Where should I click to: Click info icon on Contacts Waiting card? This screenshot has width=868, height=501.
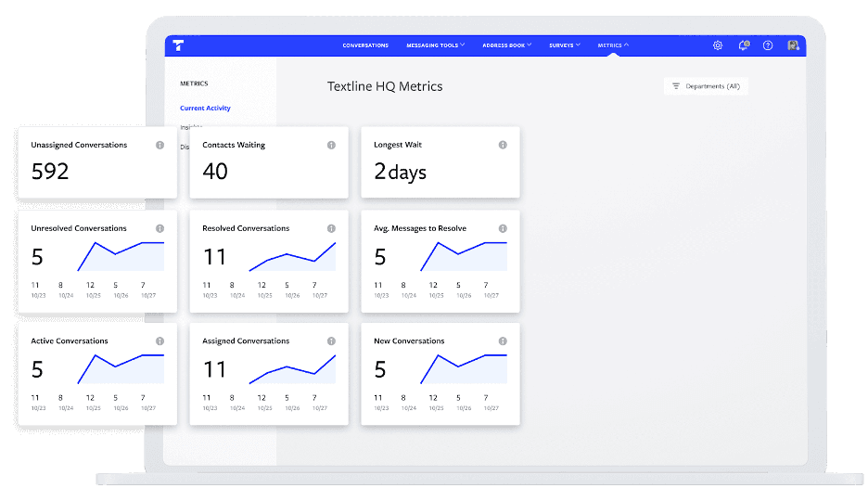(331, 146)
